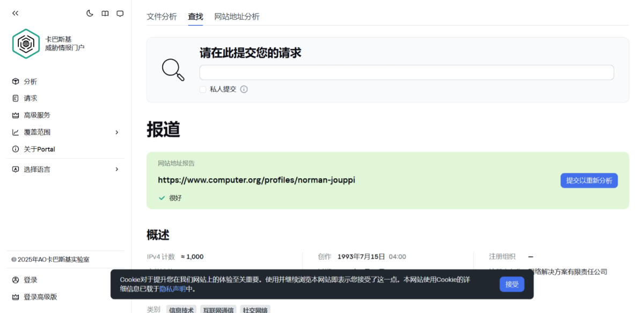
Task: Open the 网站地址分析 tab
Action: pyautogui.click(x=237, y=17)
